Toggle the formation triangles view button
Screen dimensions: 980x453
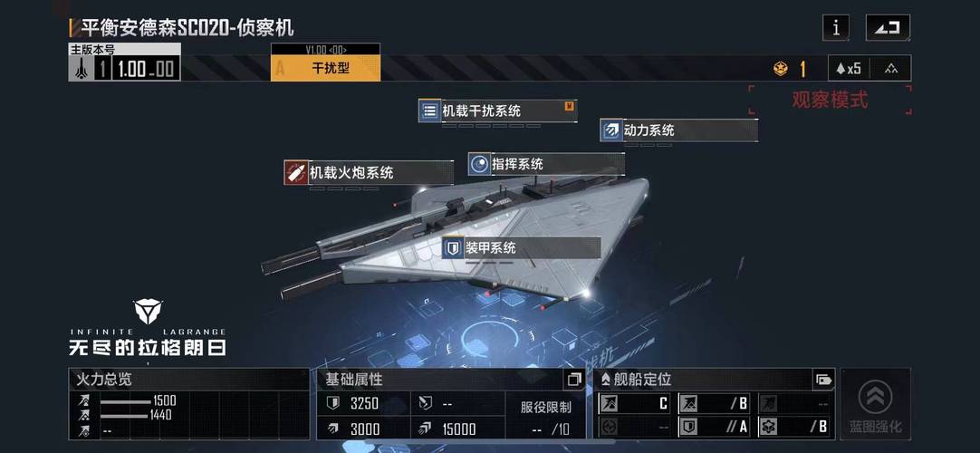[x=890, y=68]
